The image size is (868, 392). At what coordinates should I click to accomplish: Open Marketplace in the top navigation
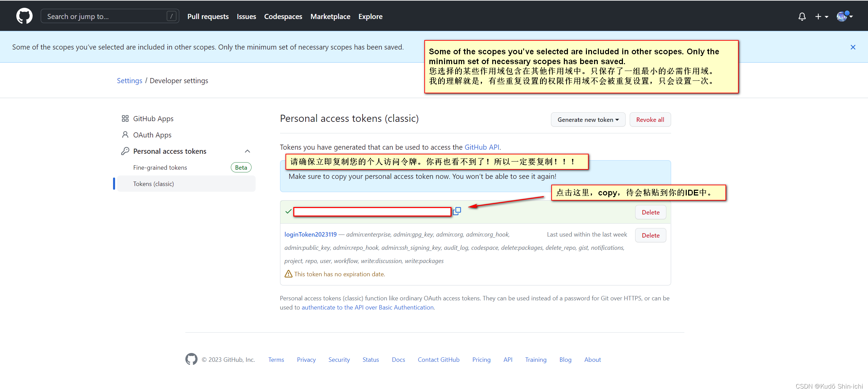(x=330, y=16)
